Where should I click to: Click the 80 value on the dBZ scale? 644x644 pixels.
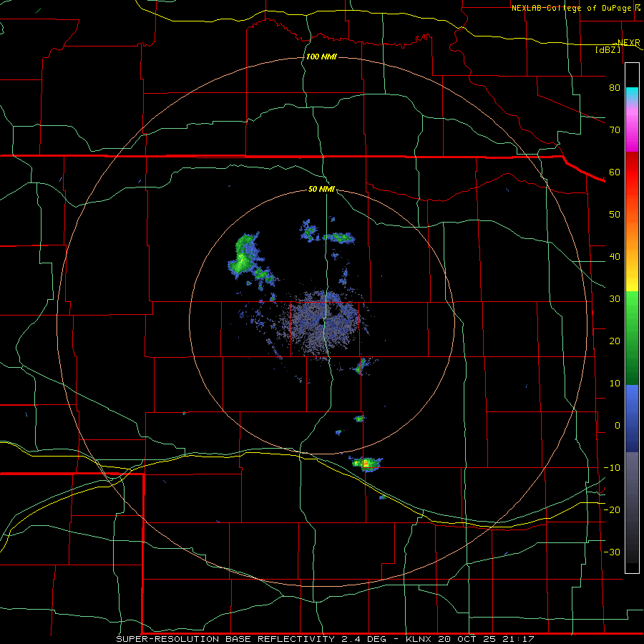(615, 88)
